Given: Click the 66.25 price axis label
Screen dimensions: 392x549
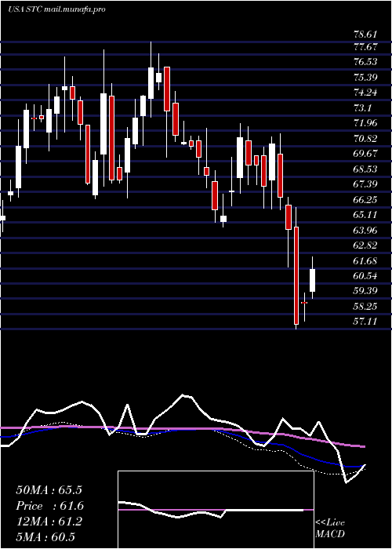Looking at the screenshot, I should [365, 199].
